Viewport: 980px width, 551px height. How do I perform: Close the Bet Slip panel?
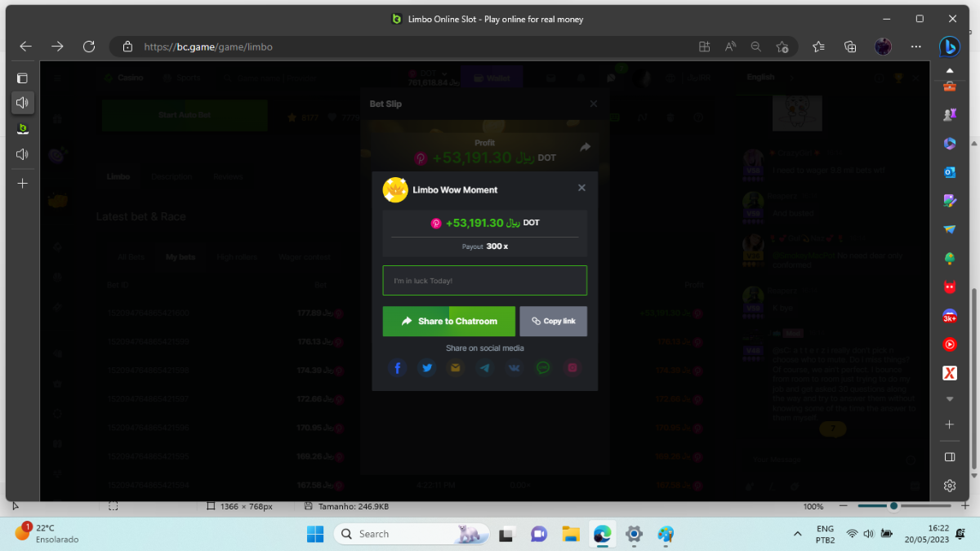pos(594,104)
